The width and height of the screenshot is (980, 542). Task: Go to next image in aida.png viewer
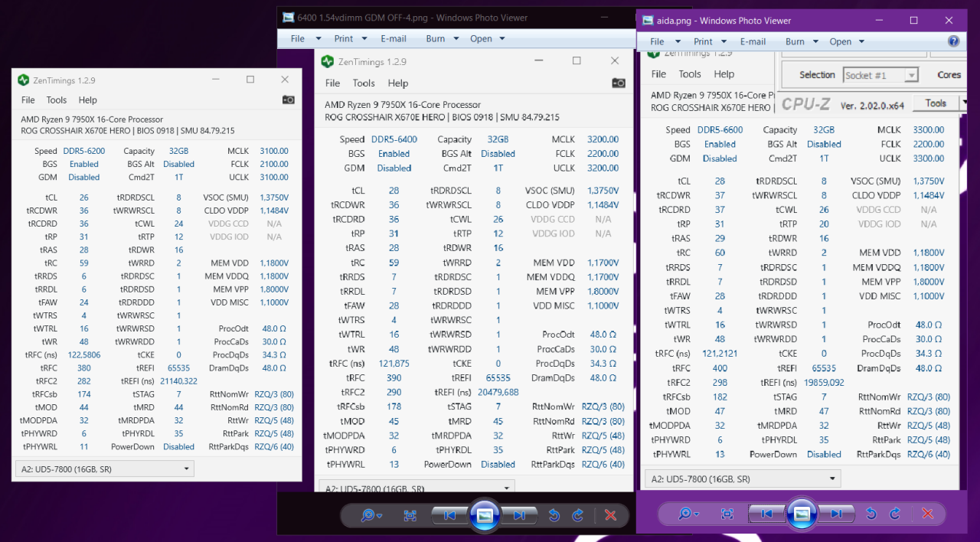836,514
